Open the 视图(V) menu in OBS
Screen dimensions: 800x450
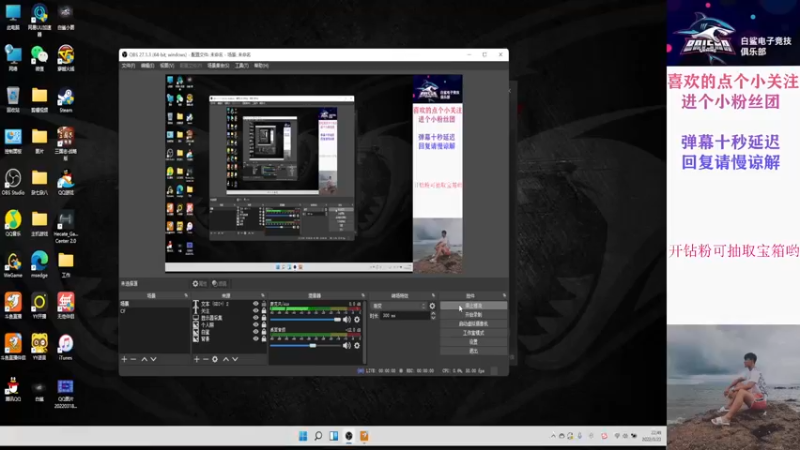coord(167,66)
